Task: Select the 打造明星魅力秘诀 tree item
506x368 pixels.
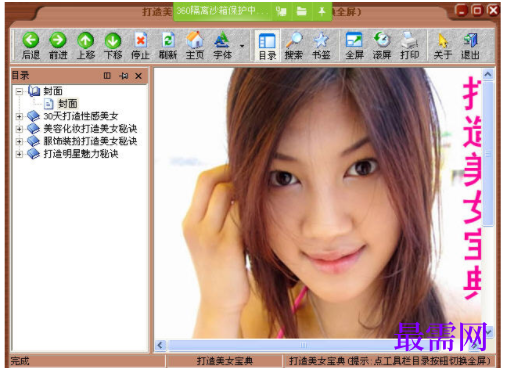Action: click(x=81, y=154)
